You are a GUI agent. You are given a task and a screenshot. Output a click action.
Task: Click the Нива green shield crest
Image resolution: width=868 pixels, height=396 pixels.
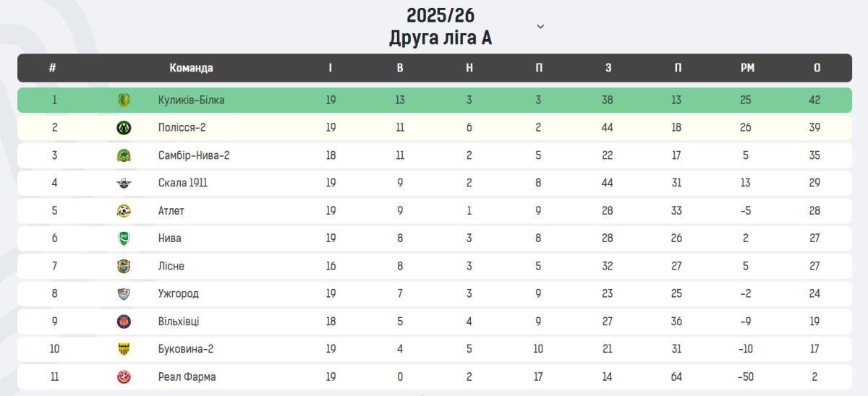124,238
